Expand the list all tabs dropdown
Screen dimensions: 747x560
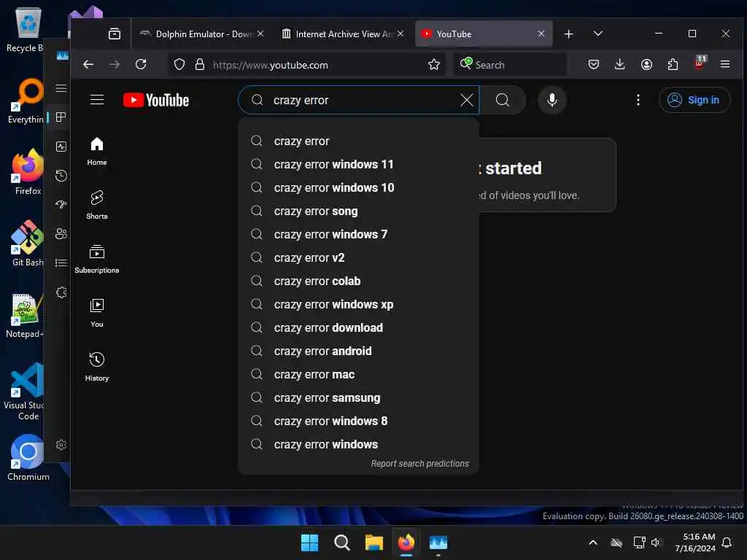coord(598,34)
